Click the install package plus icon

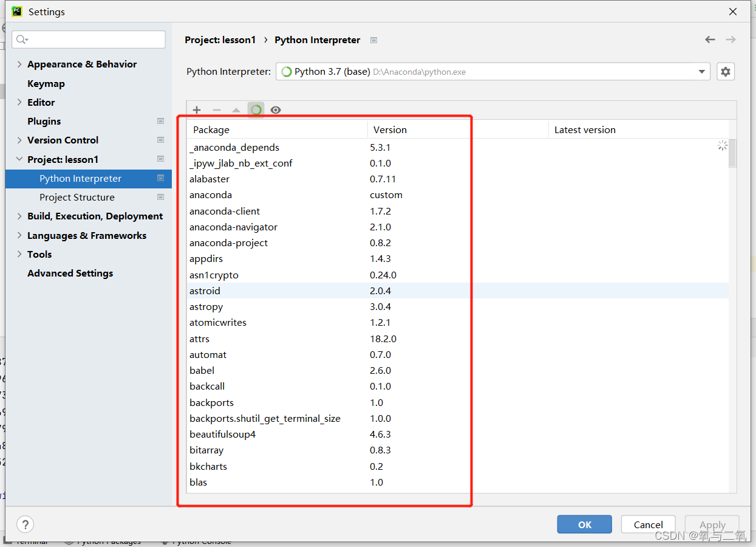tap(197, 110)
